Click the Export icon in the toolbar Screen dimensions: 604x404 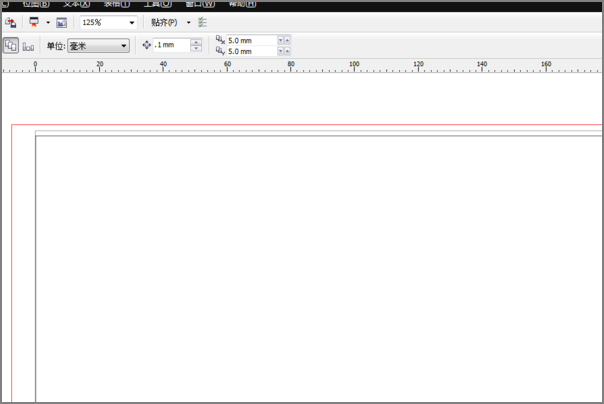[x=10, y=22]
